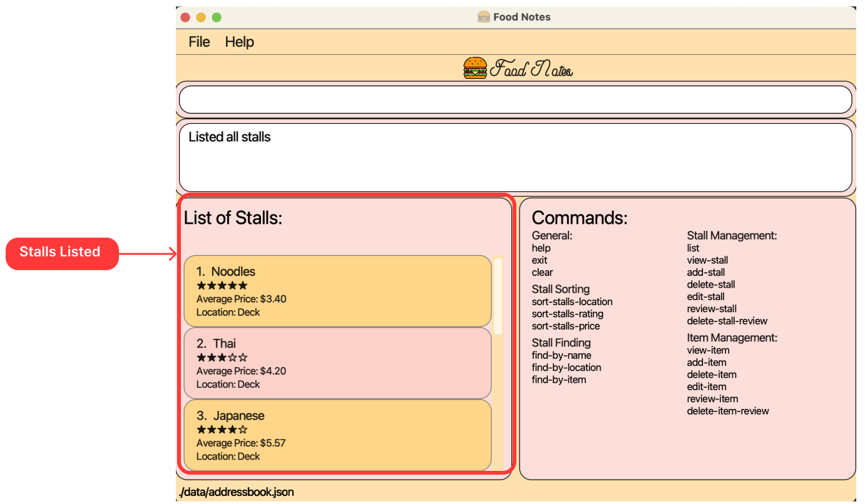This screenshot has width=865, height=504.
Task: Click the 'Commands:' heading
Action: click(580, 218)
